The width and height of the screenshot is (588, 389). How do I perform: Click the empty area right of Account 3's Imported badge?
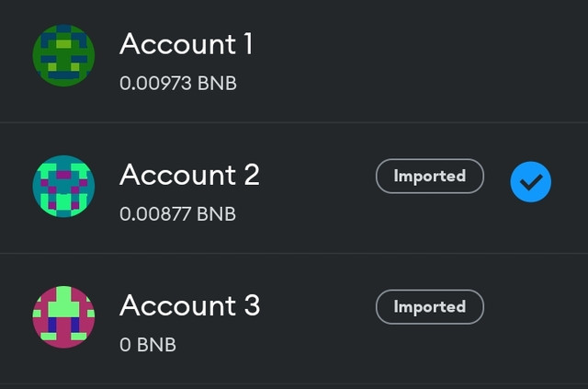[533, 307]
